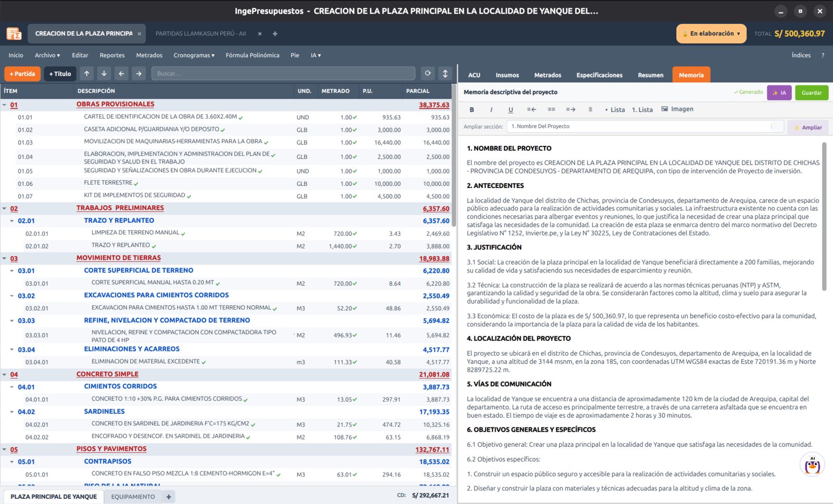
Task: Collapse subitem 02.01 TRAZO Y REPLANTEO
Action: click(x=12, y=221)
